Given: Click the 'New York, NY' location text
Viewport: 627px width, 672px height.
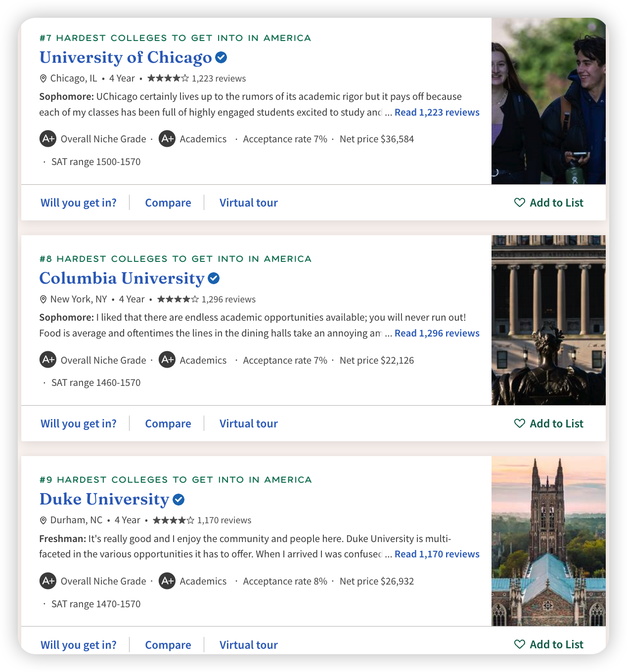Looking at the screenshot, I should coord(79,299).
